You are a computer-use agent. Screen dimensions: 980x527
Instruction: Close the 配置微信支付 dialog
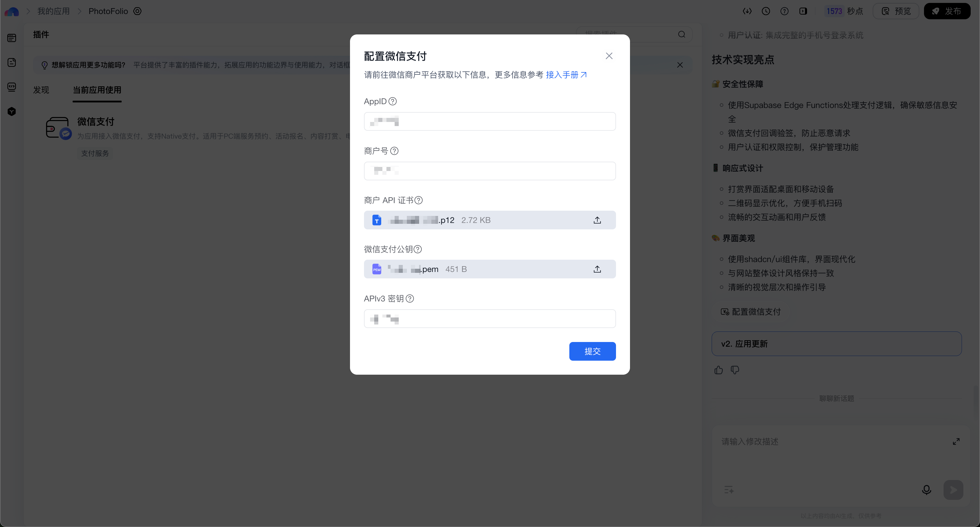coord(609,56)
